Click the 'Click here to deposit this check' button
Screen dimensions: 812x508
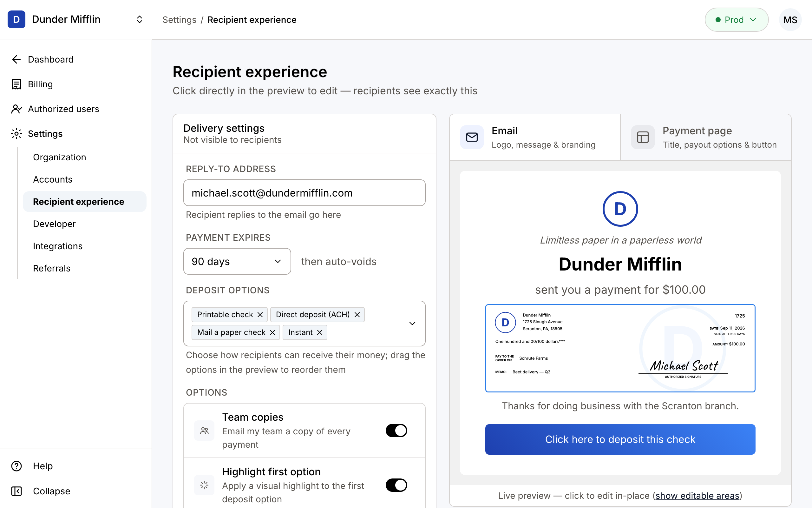click(x=620, y=439)
